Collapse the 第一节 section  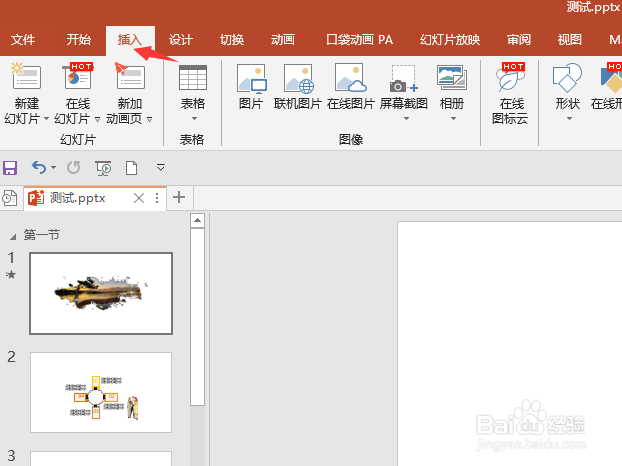pos(13,237)
